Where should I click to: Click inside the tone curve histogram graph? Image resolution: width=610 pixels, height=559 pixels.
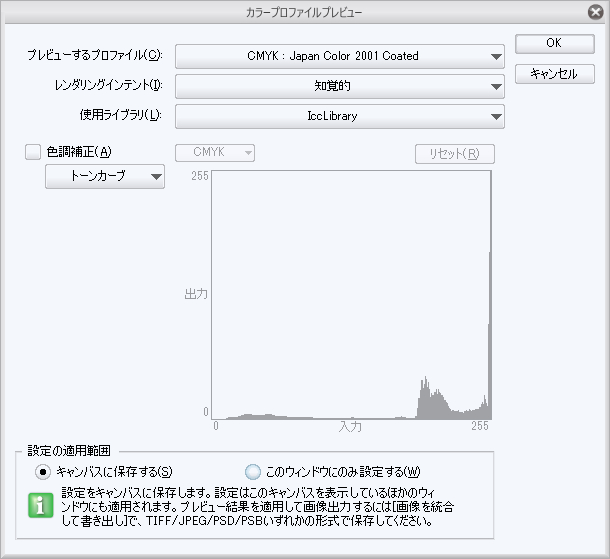click(x=351, y=295)
